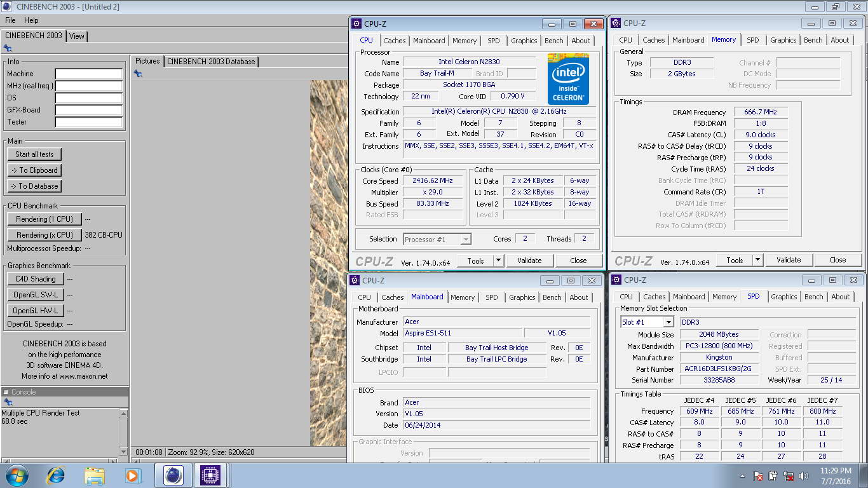Click the rendered stone wall picture

tap(329, 263)
